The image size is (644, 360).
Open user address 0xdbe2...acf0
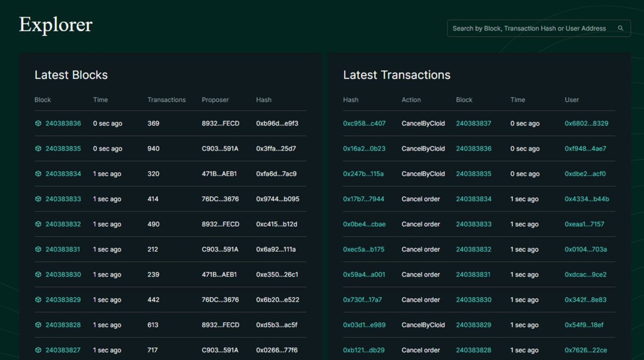click(585, 174)
